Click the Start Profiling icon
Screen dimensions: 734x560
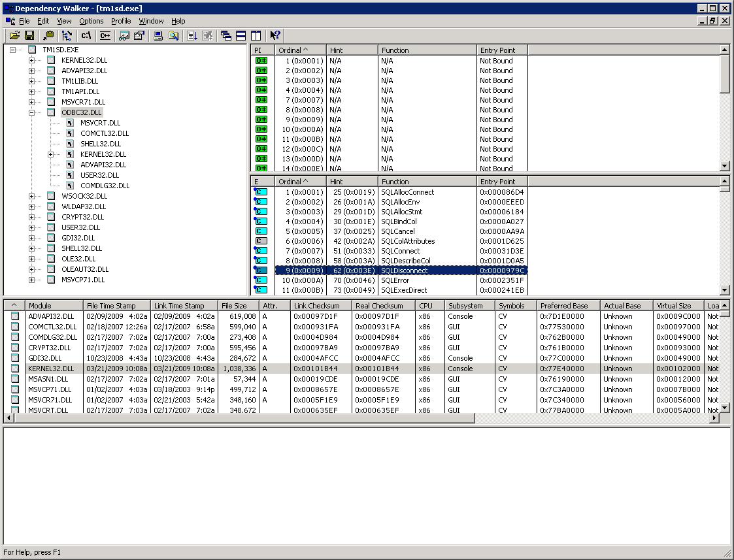point(192,35)
